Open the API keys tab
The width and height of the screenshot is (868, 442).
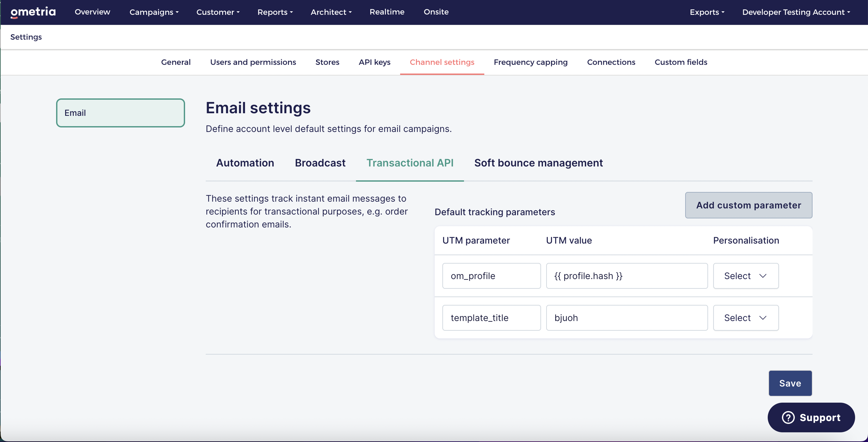coord(374,62)
